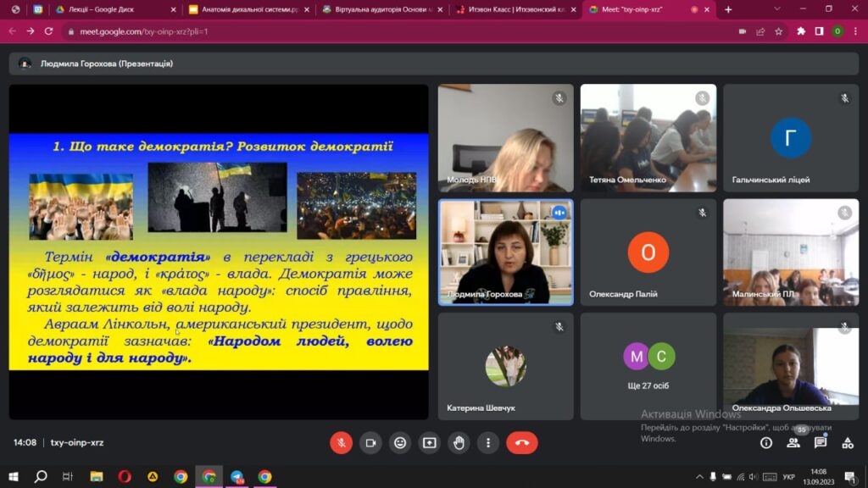Unmute the microphone in Meet

pos(341,442)
